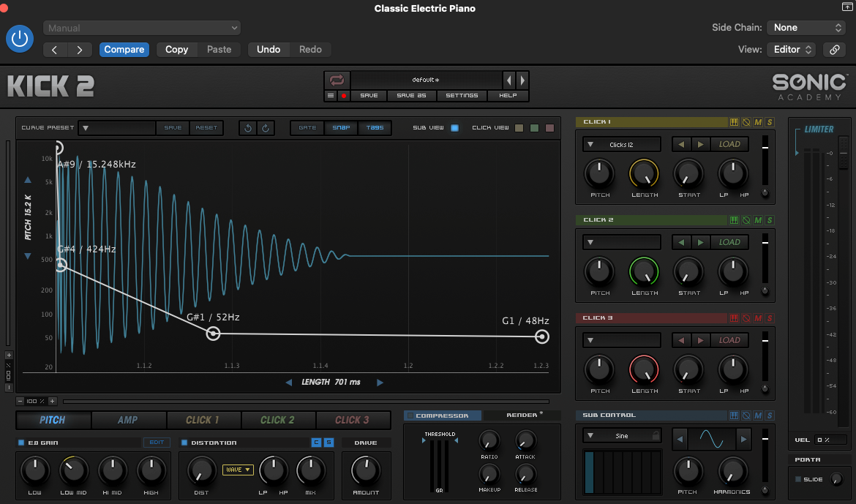Click the piano icon on Click 3
The image size is (856, 504).
pyautogui.click(x=735, y=317)
